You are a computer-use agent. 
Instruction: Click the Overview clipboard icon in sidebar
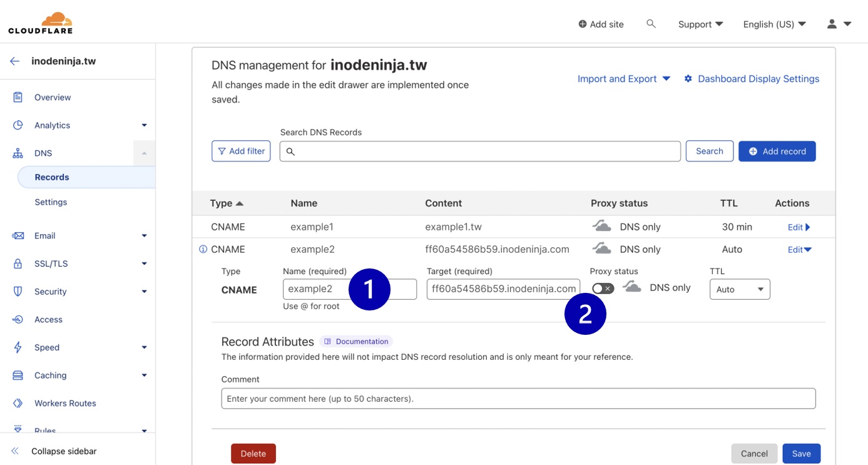tap(18, 97)
